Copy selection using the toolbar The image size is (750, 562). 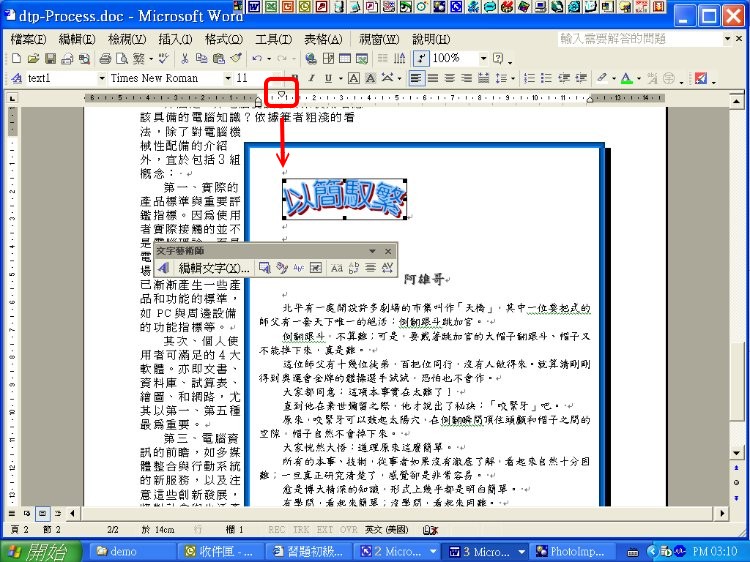tap(201, 58)
